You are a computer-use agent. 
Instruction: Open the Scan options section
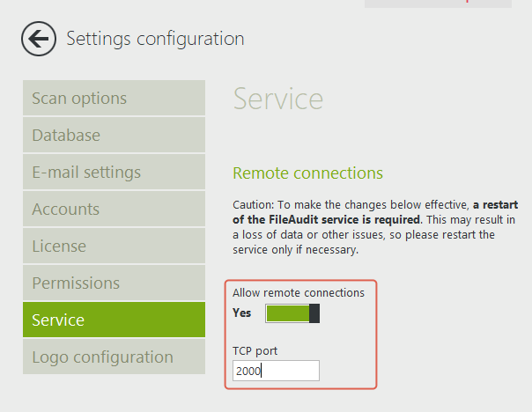(x=114, y=99)
